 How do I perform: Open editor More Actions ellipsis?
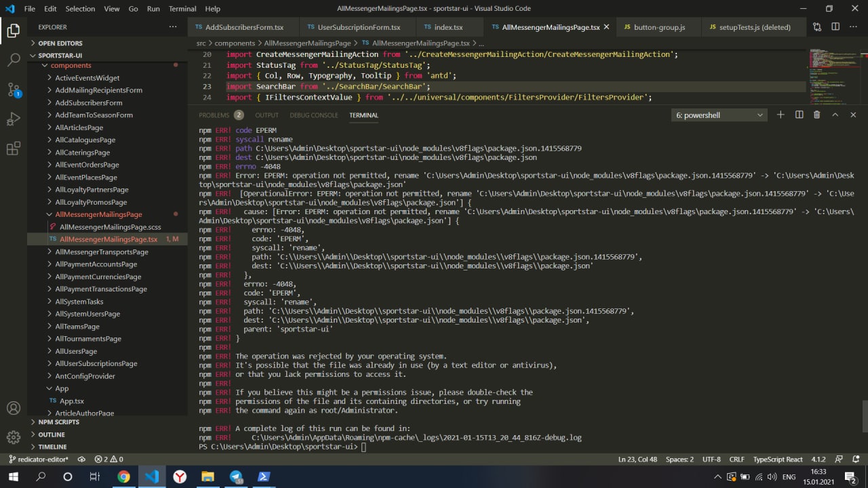[854, 27]
